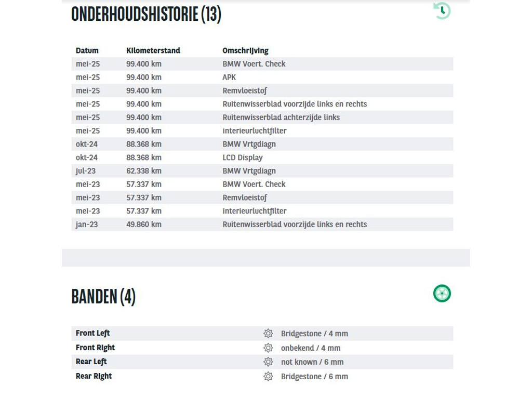The height and width of the screenshot is (399, 532).
Task: Select the LCD Display row from okt-24
Action: click(x=262, y=157)
